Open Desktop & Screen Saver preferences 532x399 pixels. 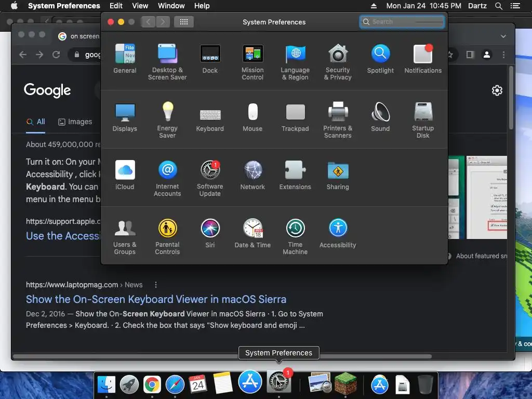point(167,62)
